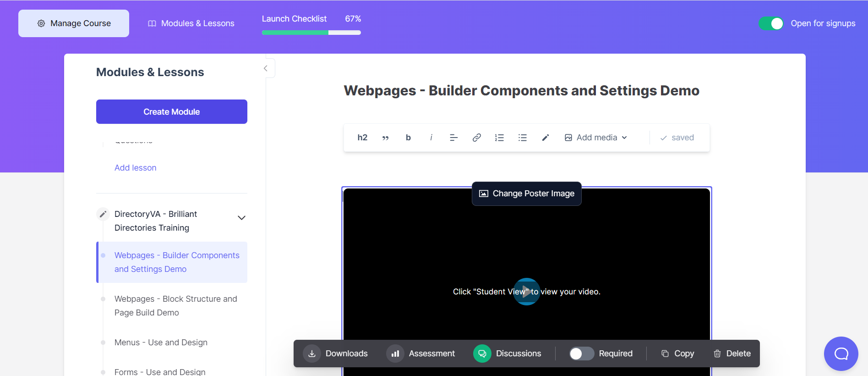
Task: Disable the Open for signups toggle
Action: pyautogui.click(x=771, y=23)
